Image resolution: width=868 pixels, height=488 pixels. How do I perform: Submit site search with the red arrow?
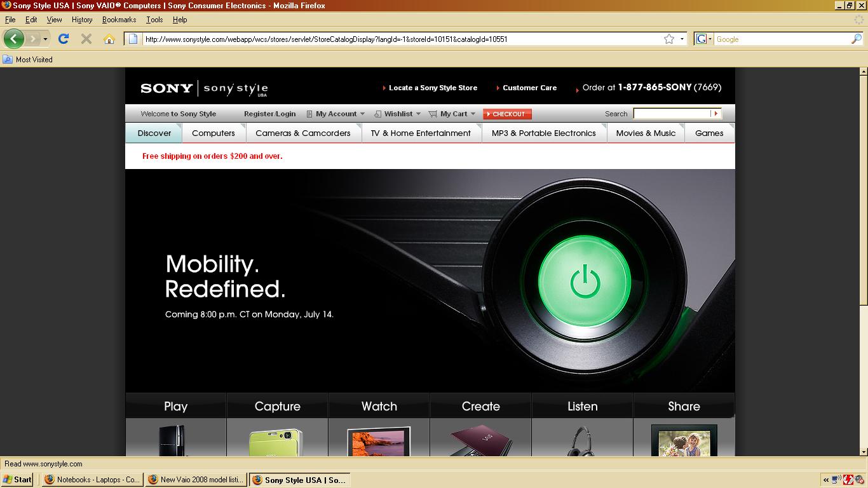tap(715, 114)
